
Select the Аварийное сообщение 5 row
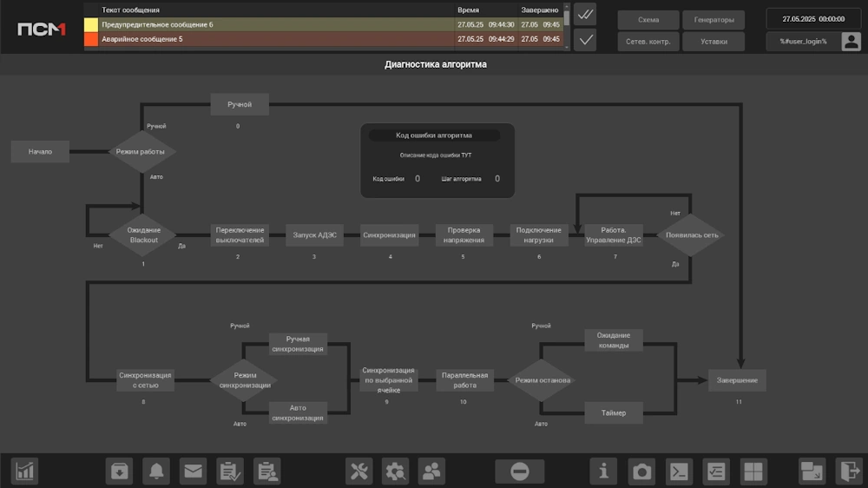tap(324, 39)
